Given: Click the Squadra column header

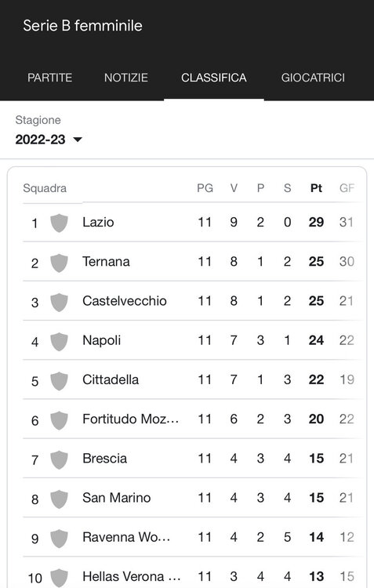Looking at the screenshot, I should 45,188.
